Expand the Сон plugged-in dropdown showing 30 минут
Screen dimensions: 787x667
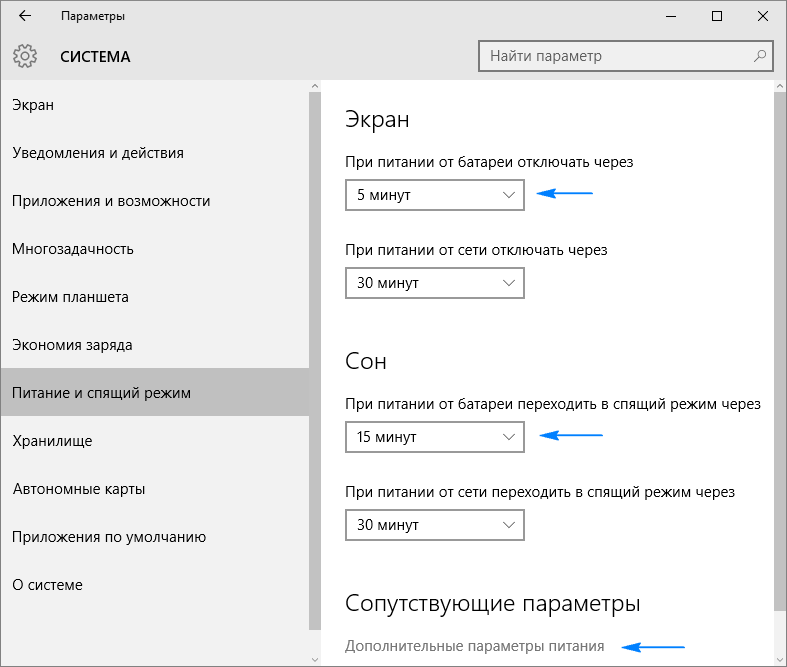[434, 525]
